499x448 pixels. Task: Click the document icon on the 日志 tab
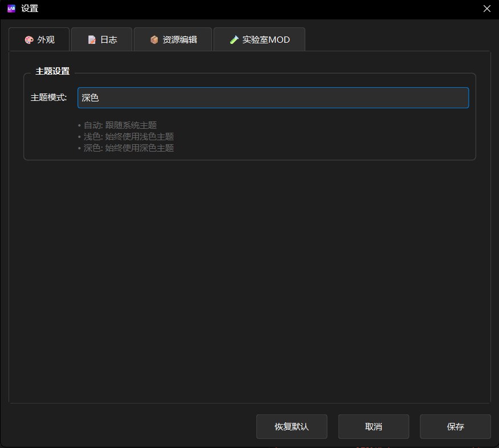pyautogui.click(x=91, y=39)
